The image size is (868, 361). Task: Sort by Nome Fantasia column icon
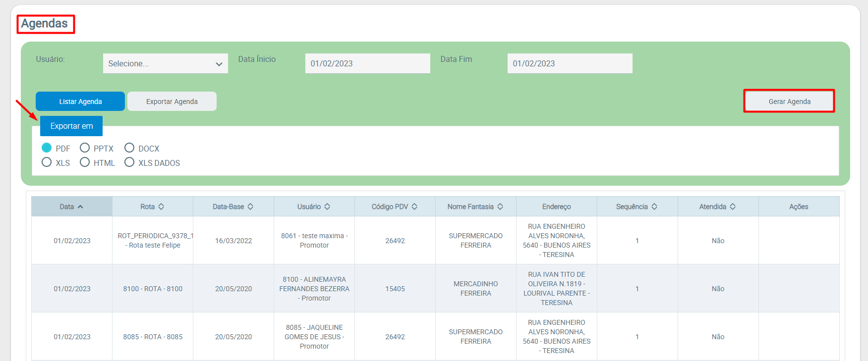pyautogui.click(x=500, y=206)
